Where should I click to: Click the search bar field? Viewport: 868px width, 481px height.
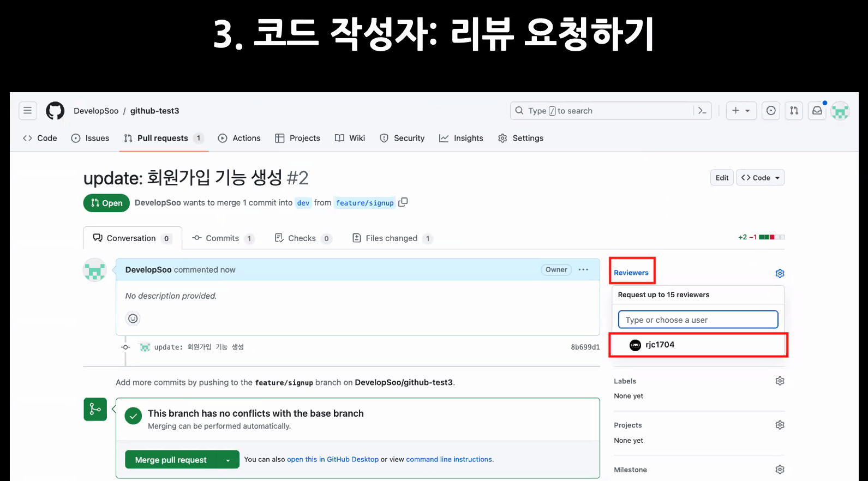click(x=610, y=111)
